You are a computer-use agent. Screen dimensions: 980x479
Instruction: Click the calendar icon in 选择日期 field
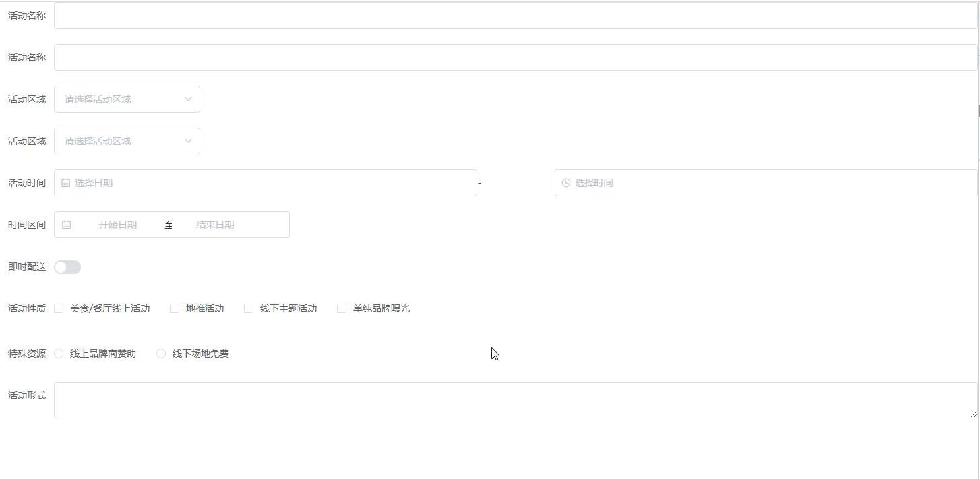point(66,183)
